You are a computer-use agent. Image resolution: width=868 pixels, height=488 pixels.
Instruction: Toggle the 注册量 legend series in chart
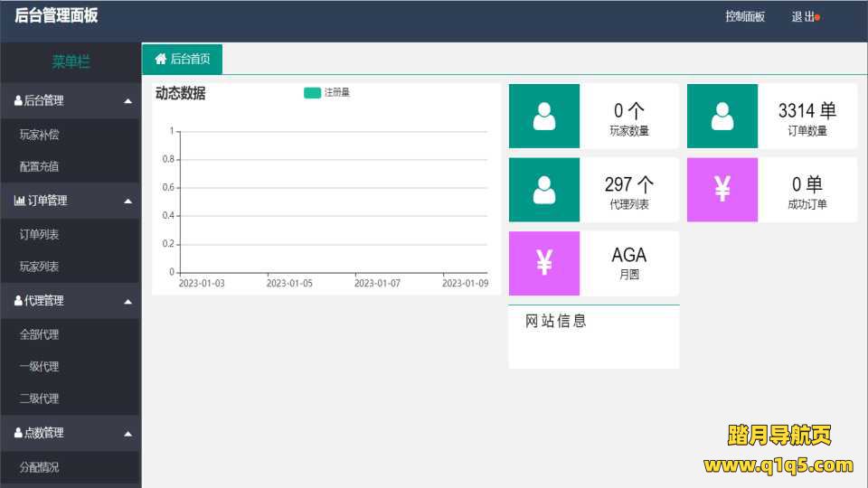point(312,92)
